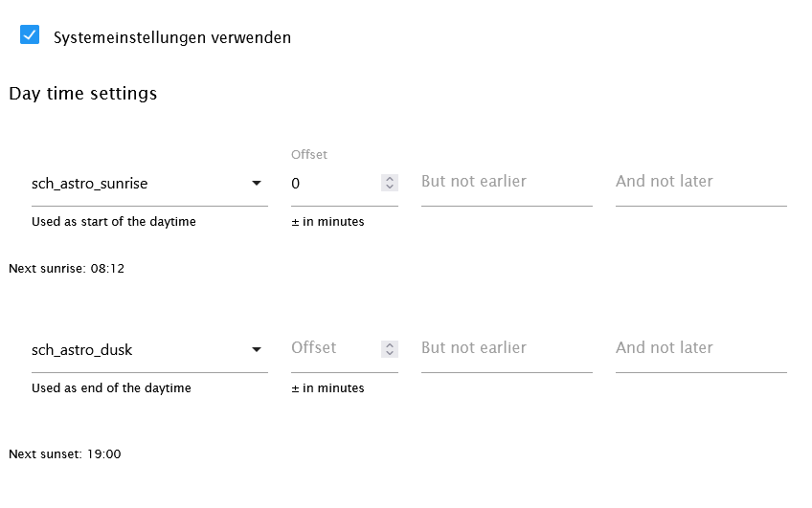
Task: Decrease dusk offset with the down arrow
Action: (x=390, y=354)
